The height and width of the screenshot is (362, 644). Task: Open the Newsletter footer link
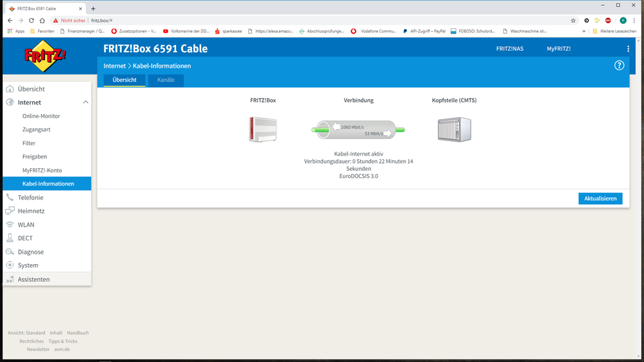(38, 349)
